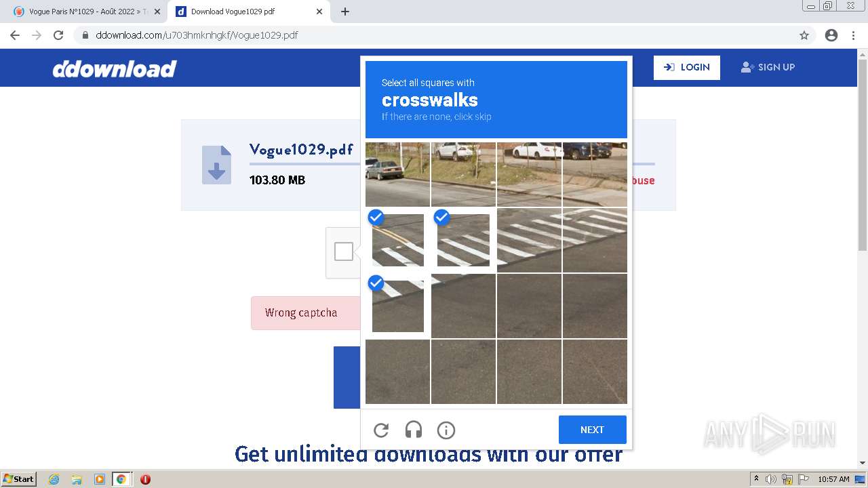
Task: Tick the reCAPTCHA checkbox behind the challenge
Action: click(x=344, y=251)
